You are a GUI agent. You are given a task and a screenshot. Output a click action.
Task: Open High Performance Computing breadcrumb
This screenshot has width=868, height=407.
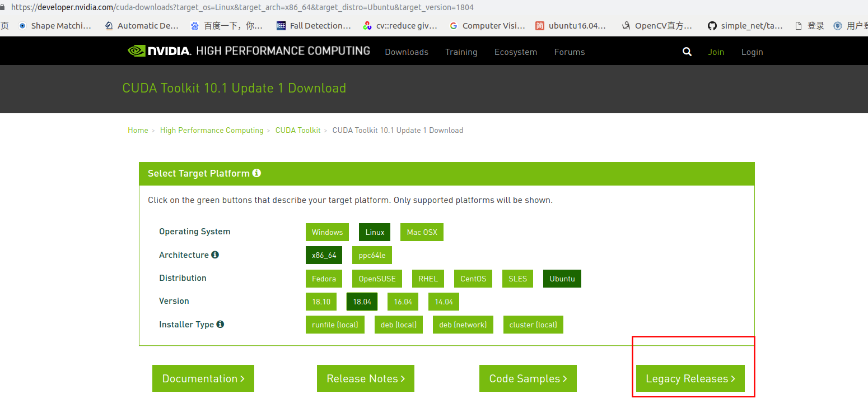coord(212,130)
